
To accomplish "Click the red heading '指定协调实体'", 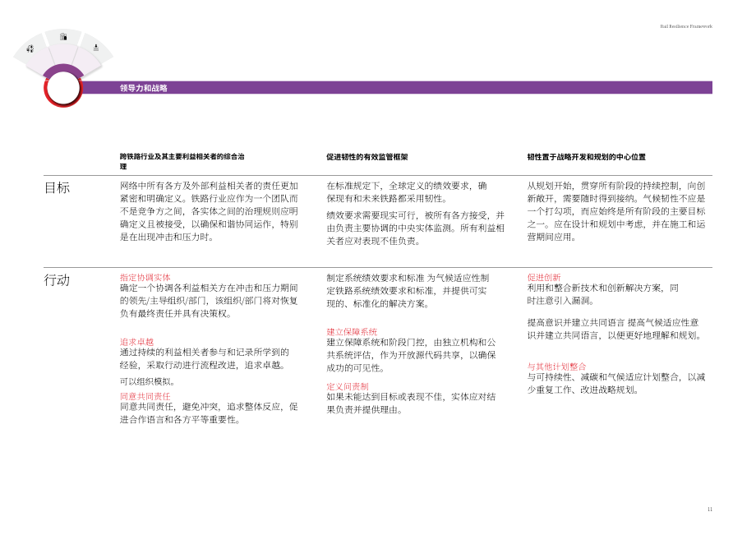I will 145,277.
